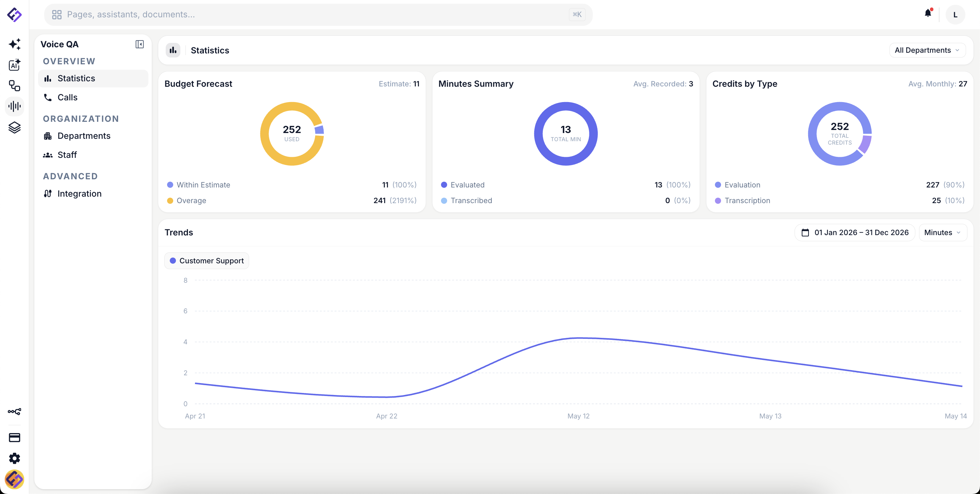This screenshot has height=494, width=980.
Task: Open Departments in the sidebar
Action: click(x=93, y=136)
